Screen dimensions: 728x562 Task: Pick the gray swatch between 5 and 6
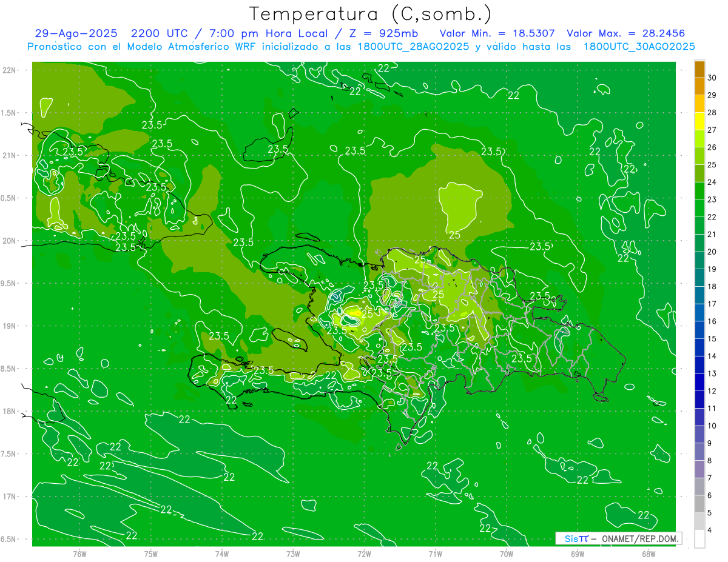click(699, 504)
